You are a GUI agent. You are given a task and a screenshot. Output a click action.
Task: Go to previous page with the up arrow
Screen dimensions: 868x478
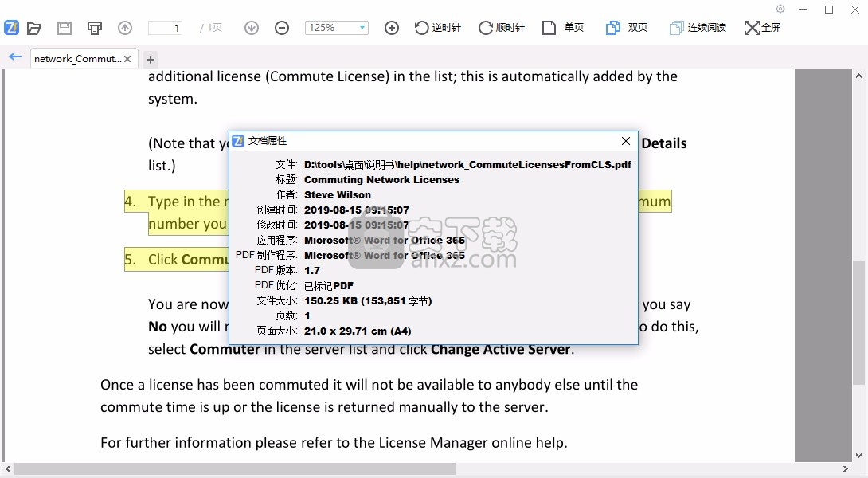tap(125, 28)
